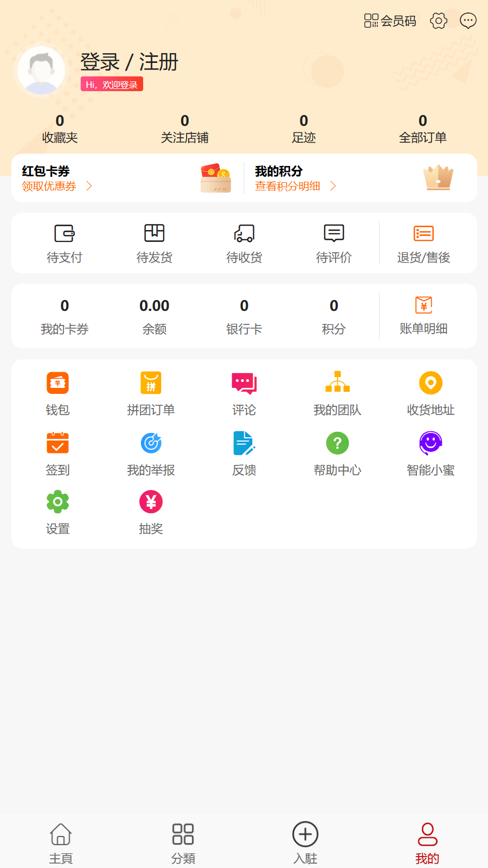Image resolution: width=488 pixels, height=868 pixels.
Task: Tap 我的积分 heading
Action: (x=279, y=171)
